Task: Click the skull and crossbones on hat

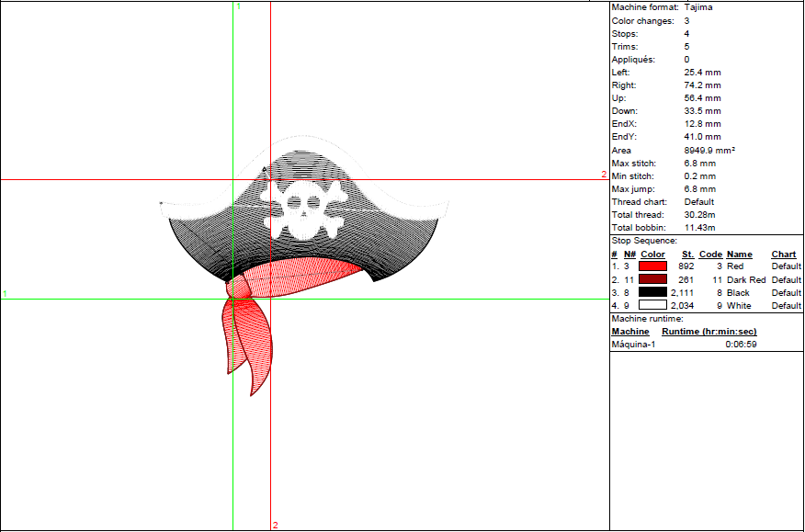Action: pyautogui.click(x=302, y=206)
